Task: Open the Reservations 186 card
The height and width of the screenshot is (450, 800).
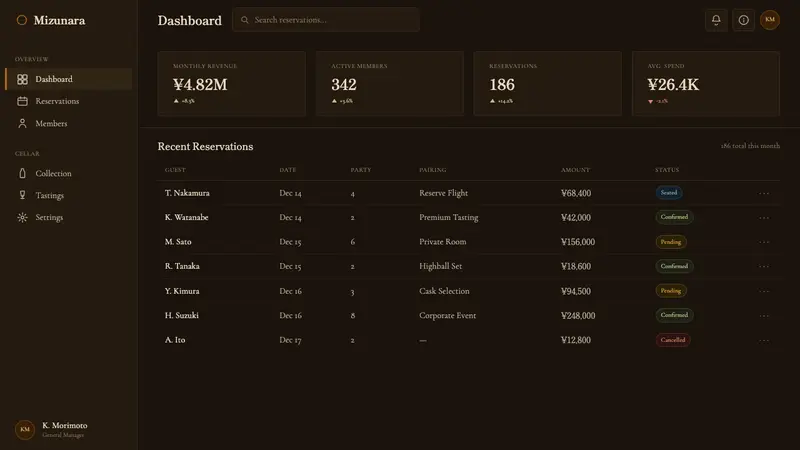Action: [x=547, y=84]
